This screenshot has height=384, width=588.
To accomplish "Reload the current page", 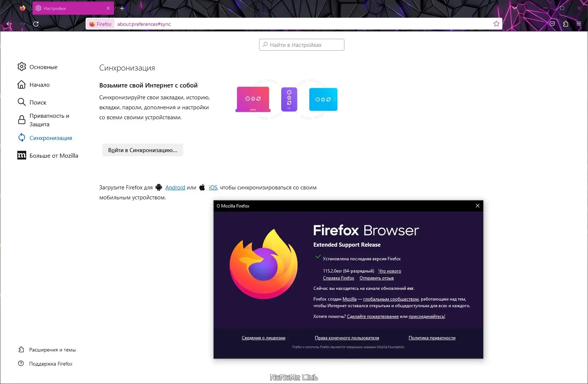I will [x=36, y=24].
